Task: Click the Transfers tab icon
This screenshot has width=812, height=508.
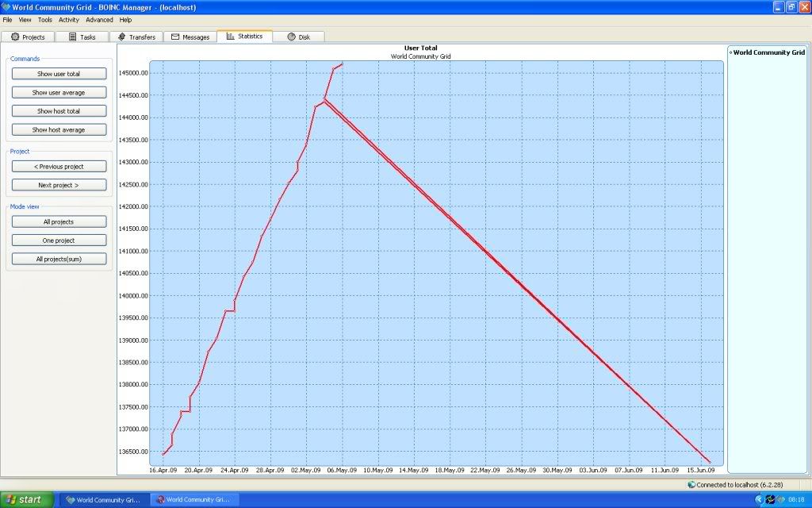Action: 122,37
